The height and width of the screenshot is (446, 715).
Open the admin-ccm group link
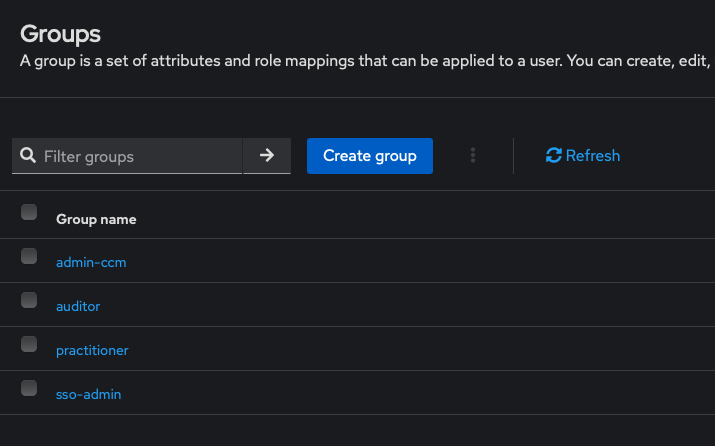91,262
